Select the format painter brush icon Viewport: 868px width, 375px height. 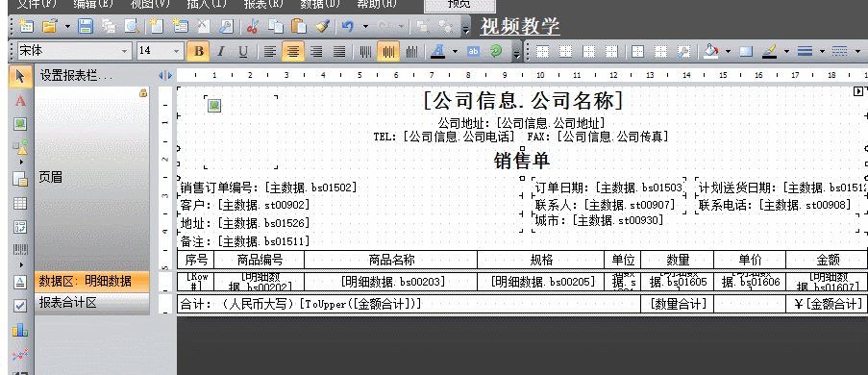(x=323, y=25)
